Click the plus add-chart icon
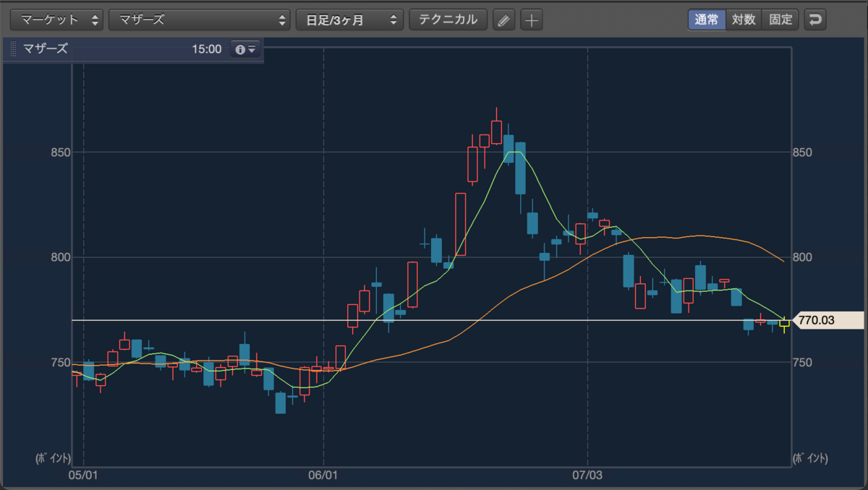Image resolution: width=868 pixels, height=490 pixels. tap(532, 20)
